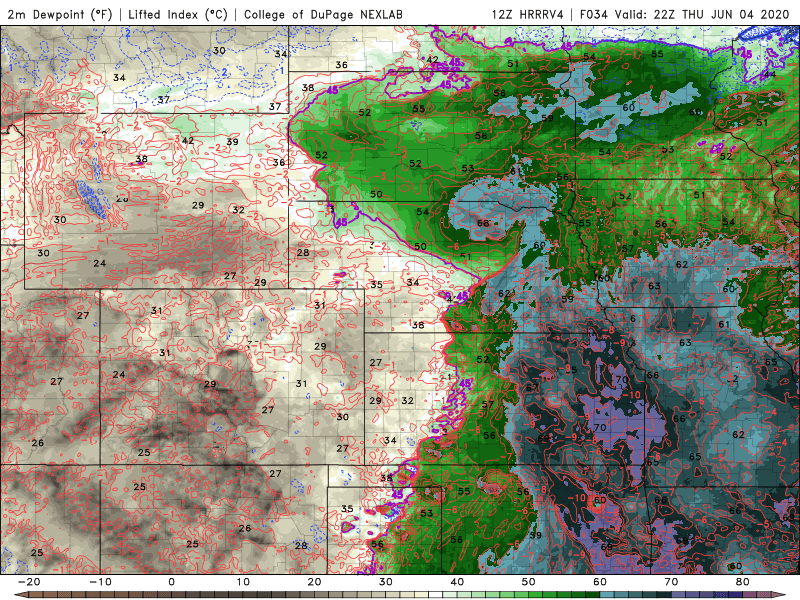Click the 60 label on color scale
Viewport: 800px width, 600px height.
(600, 582)
